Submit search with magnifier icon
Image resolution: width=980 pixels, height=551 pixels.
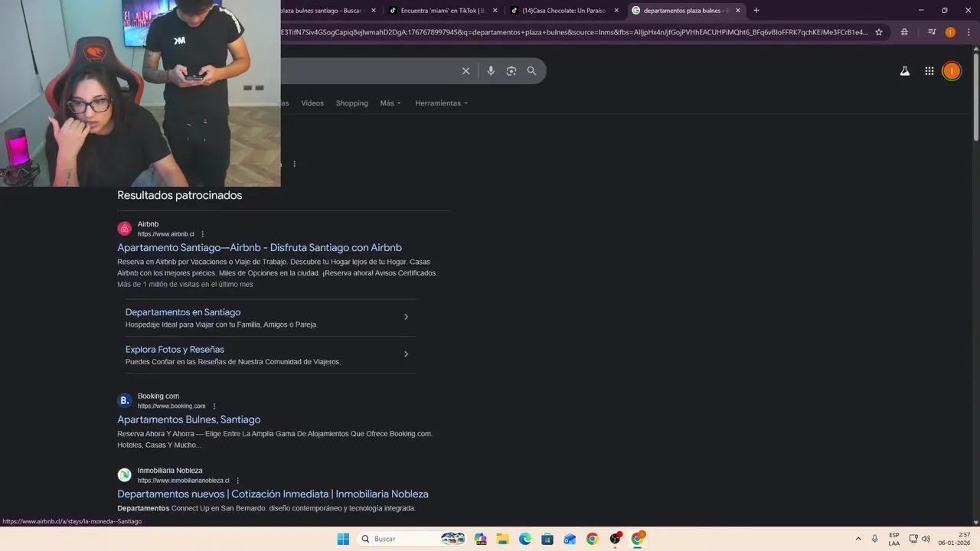pyautogui.click(x=531, y=71)
